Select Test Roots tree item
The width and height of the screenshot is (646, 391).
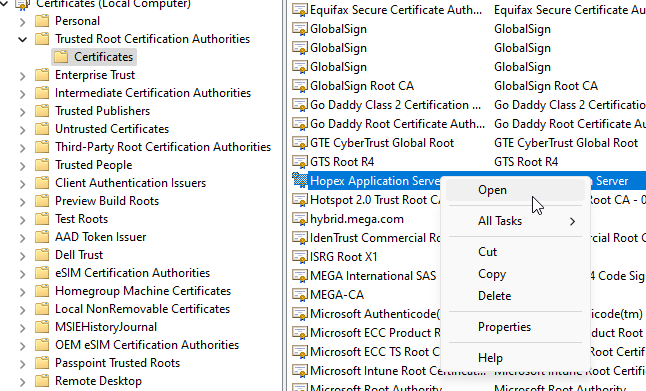(81, 219)
